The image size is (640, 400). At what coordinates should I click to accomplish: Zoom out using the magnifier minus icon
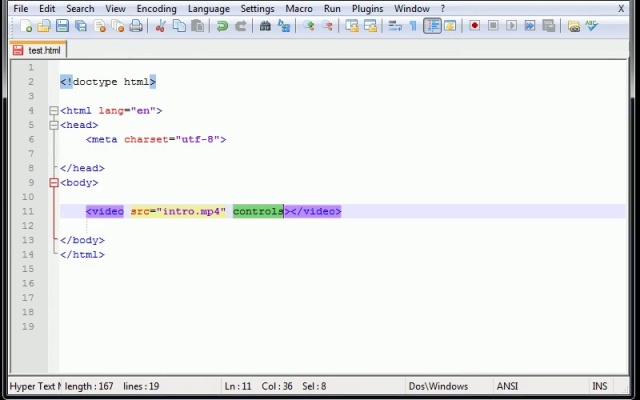tap(327, 26)
